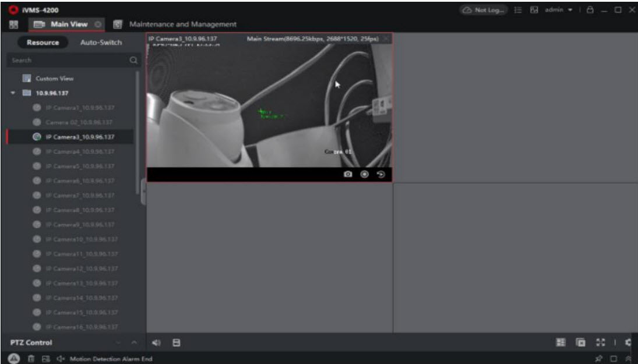
Task: Start recording using the video record icon
Action: (365, 174)
